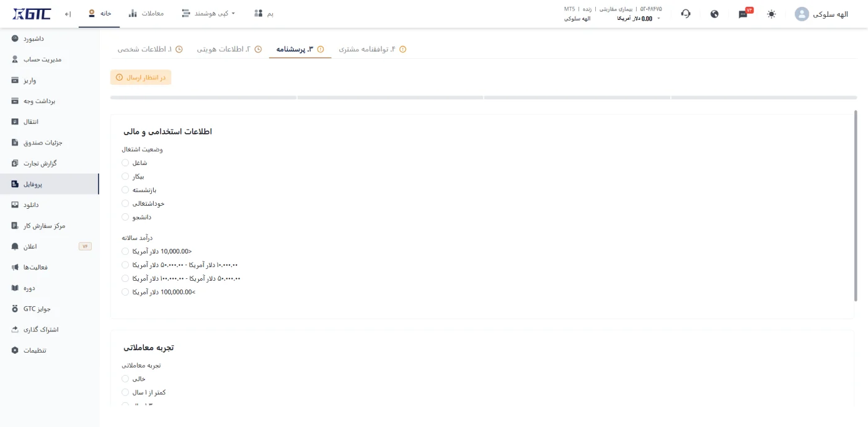This screenshot has width=868, height=427.
Task: Open the chat messages icon
Action: click(743, 14)
